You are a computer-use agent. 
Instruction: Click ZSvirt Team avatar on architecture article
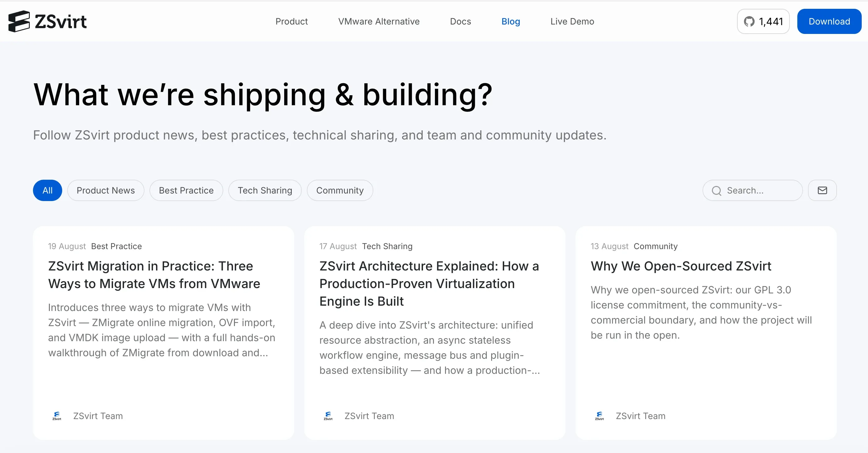click(328, 416)
